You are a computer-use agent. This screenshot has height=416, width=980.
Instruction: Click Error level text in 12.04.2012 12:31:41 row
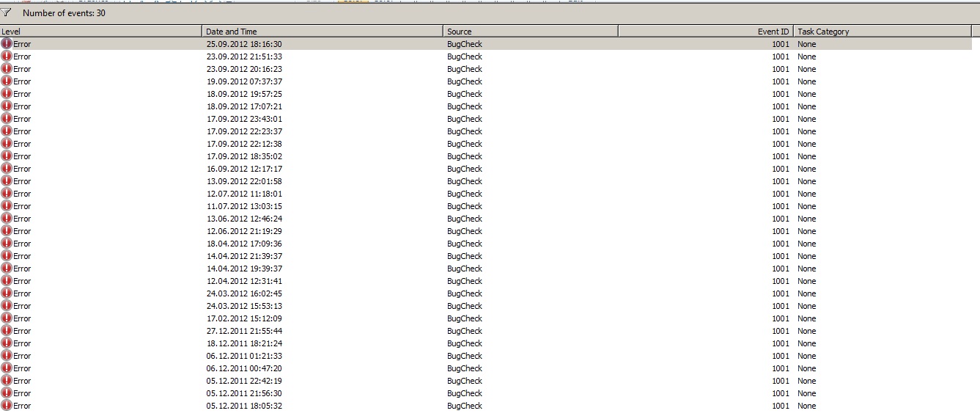coord(22,281)
